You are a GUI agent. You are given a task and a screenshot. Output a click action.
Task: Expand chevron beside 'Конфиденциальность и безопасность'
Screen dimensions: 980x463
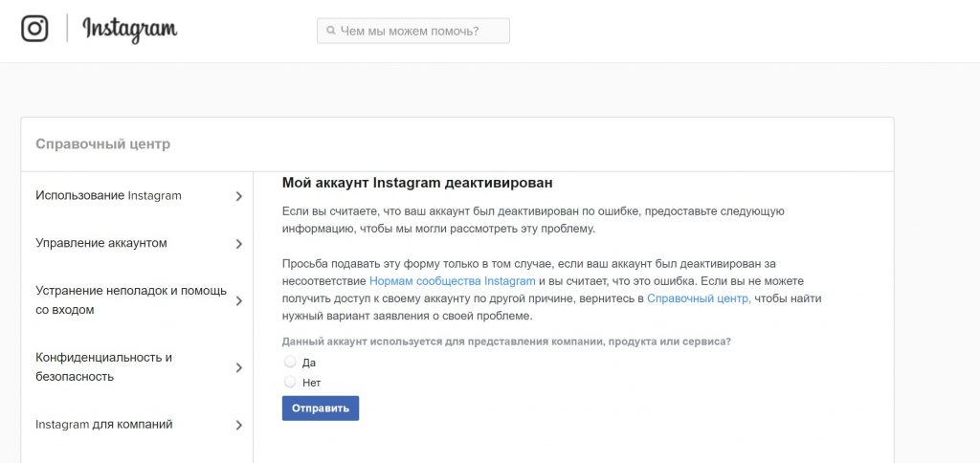238,367
